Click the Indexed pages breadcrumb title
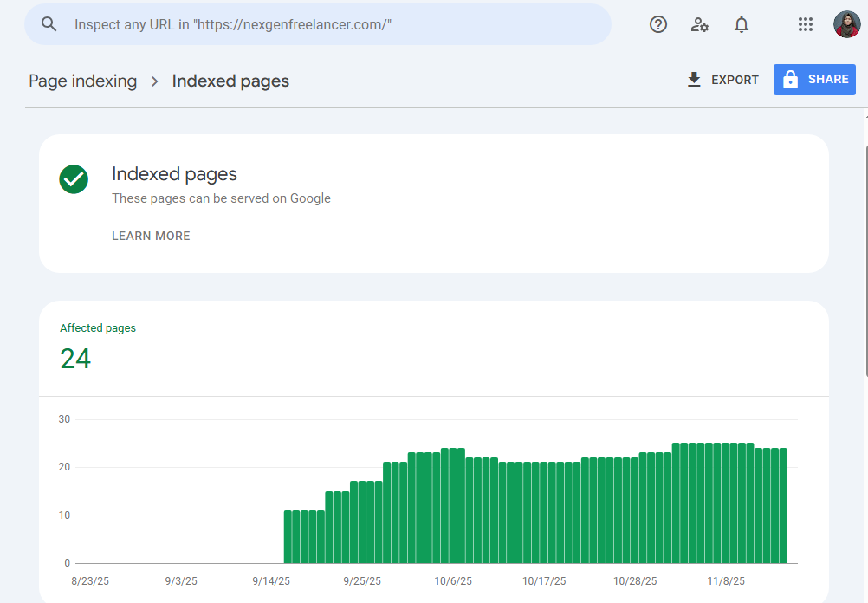868x603 pixels. [230, 81]
